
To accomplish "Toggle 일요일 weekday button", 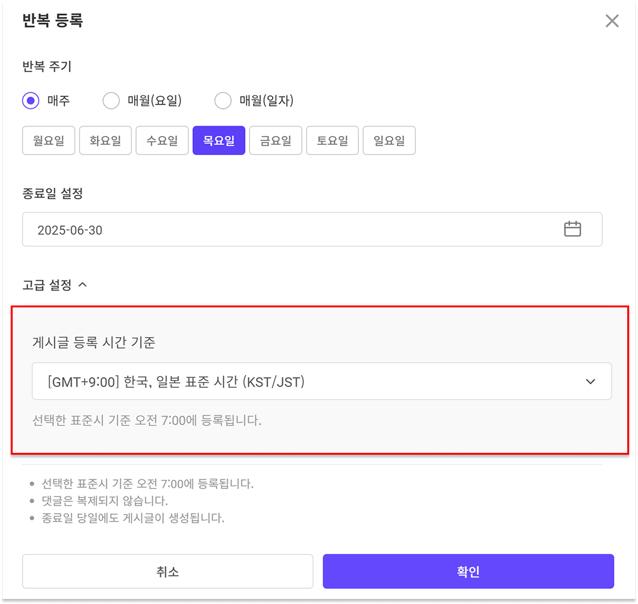I will click(389, 141).
